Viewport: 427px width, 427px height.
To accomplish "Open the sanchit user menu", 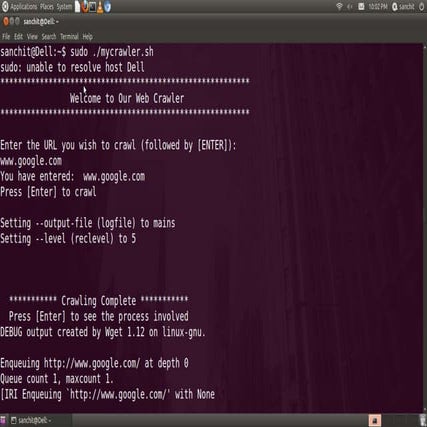I will click(x=403, y=7).
